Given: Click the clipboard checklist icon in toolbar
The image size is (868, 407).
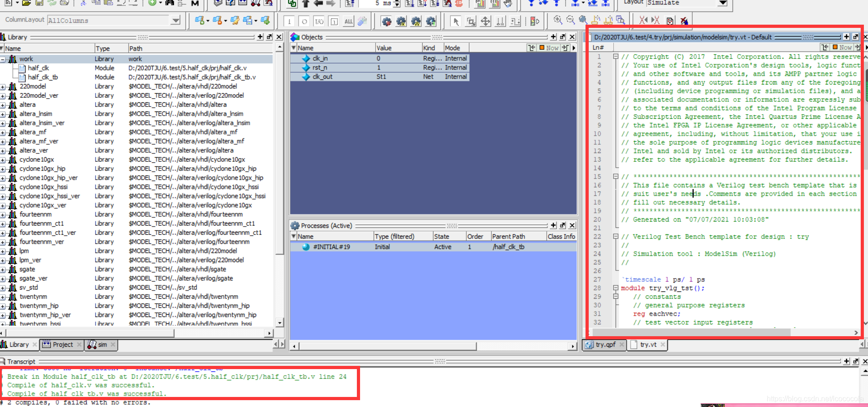Looking at the screenshot, I should click(669, 21).
